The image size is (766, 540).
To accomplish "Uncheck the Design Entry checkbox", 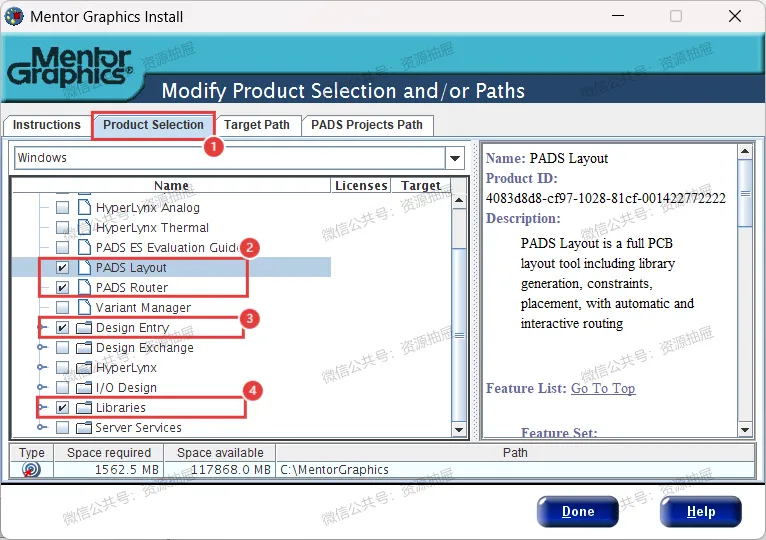I will point(63,328).
